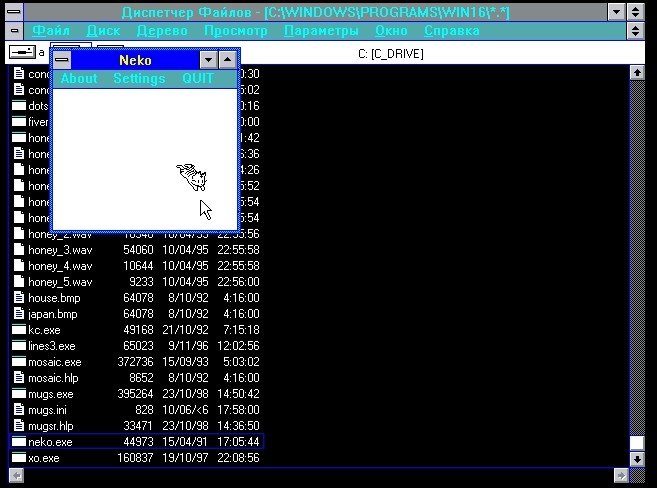The height and width of the screenshot is (488, 657).
Task: Select the honey_4.wav file icon
Action: point(19,266)
